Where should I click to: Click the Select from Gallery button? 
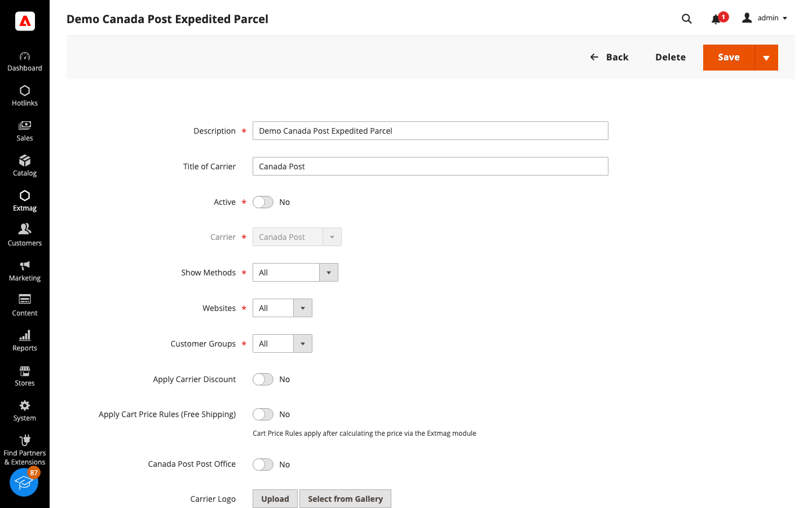345,499
